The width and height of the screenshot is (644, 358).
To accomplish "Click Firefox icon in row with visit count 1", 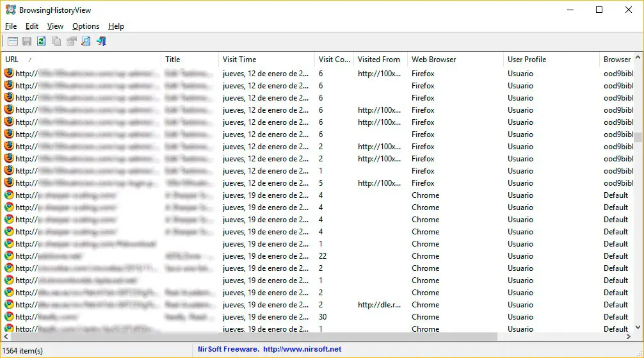I will (8, 170).
